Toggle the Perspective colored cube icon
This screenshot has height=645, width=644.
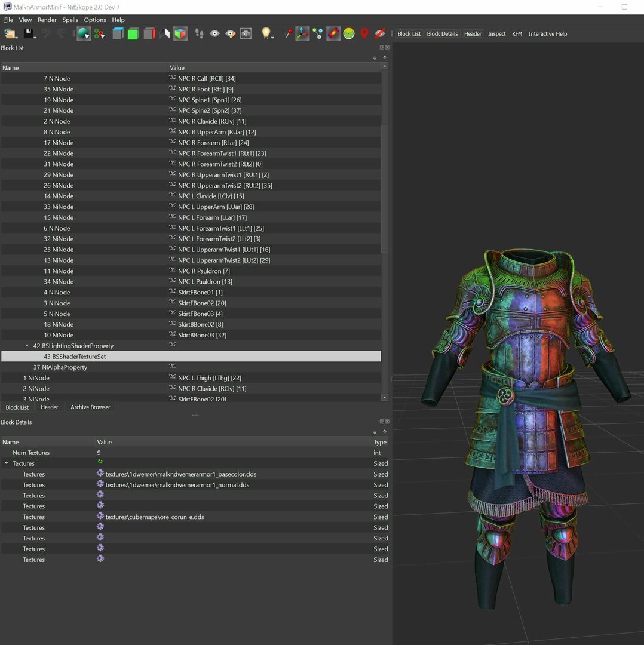(x=180, y=33)
